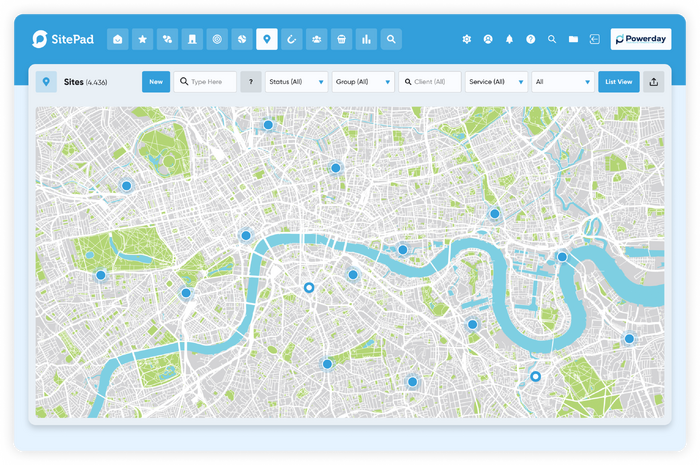
Task: Click the New site button
Action: [x=155, y=82]
